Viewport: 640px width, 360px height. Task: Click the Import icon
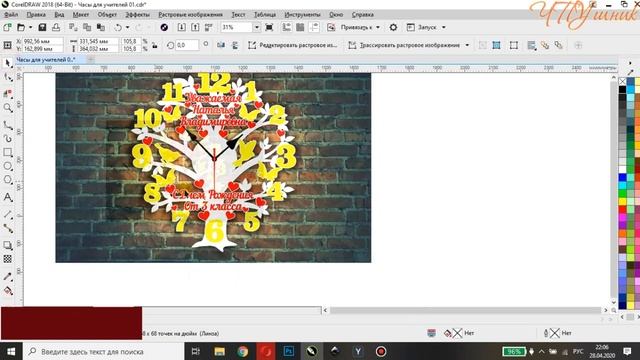182,27
